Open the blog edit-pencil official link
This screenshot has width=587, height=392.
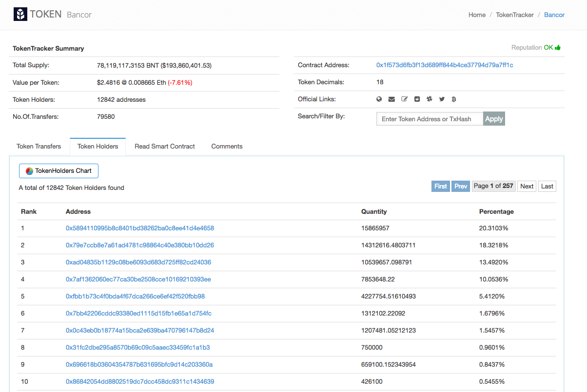coord(404,99)
